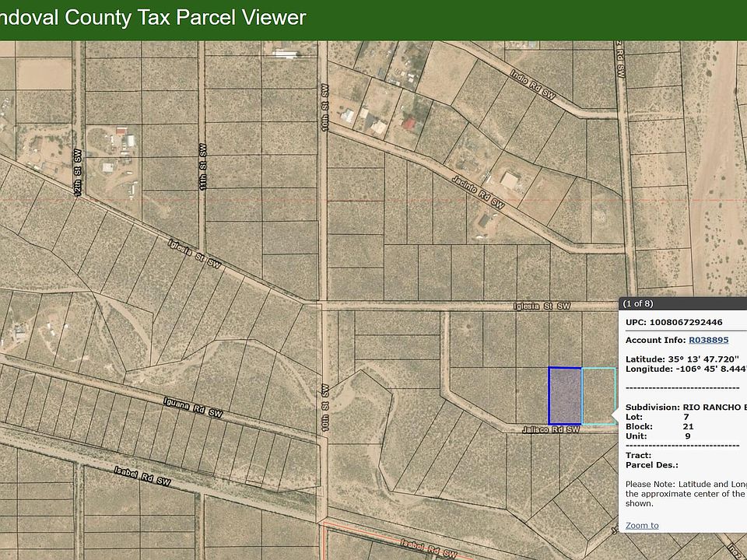Image resolution: width=747 pixels, height=560 pixels.
Task: Click the Unit: 9 row
Action: pos(658,436)
